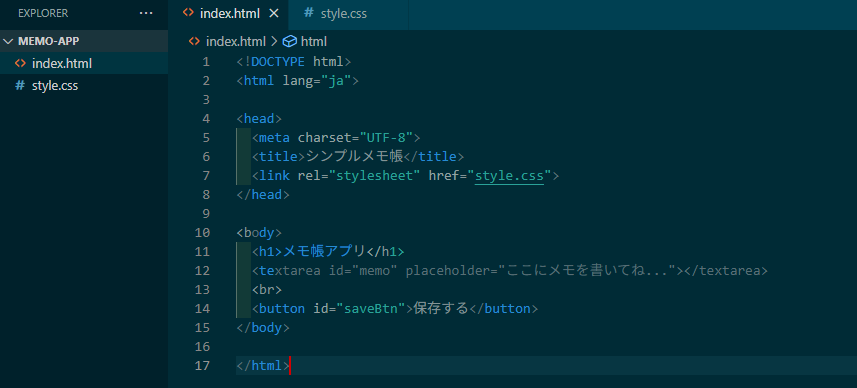Click the HTML icon on index.html tab
857x388 pixels.
pos(188,13)
